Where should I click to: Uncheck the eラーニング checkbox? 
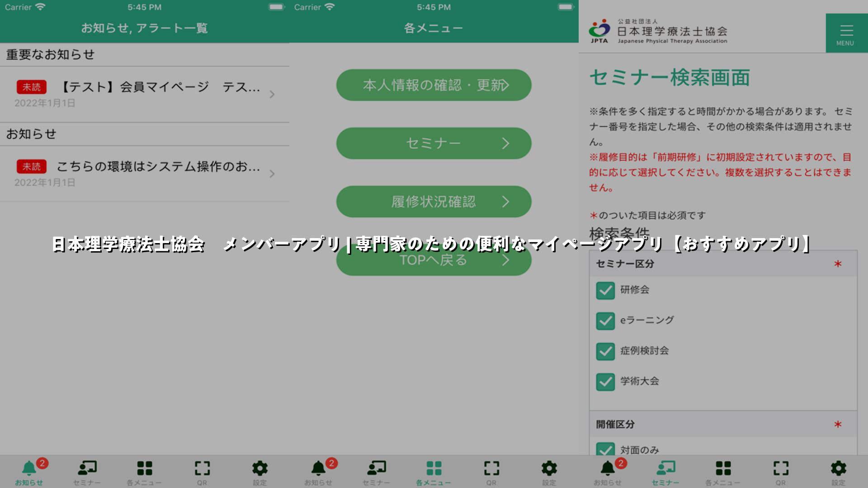(605, 321)
